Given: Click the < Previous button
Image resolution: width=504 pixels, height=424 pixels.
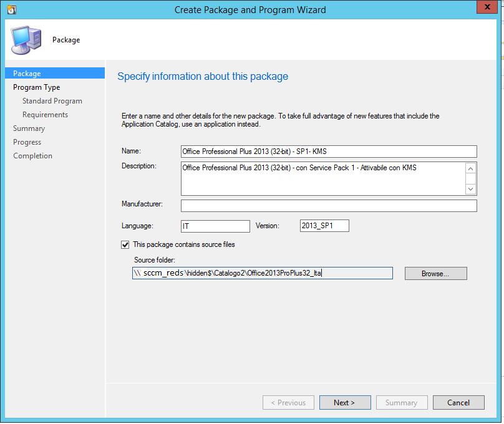Looking at the screenshot, I should tap(288, 402).
